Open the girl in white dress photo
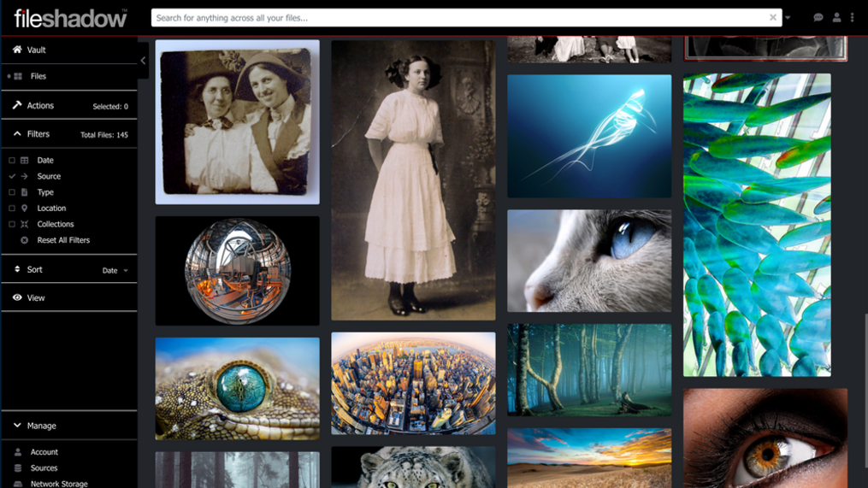Viewport: 868px width, 488px height. pos(413,179)
